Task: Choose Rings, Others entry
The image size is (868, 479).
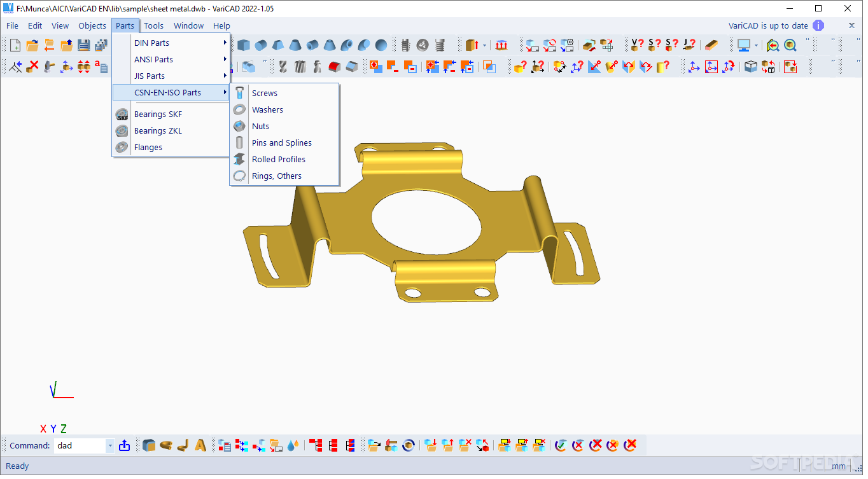Action: pos(284,176)
